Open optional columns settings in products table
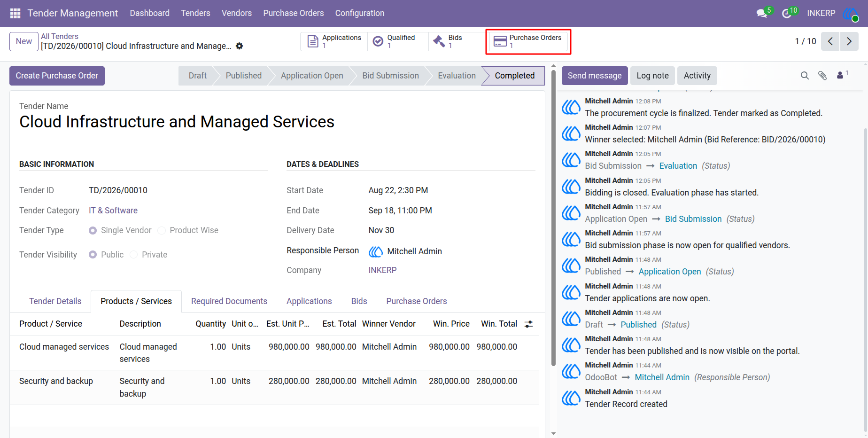Viewport: 868px width, 438px height. tap(529, 324)
